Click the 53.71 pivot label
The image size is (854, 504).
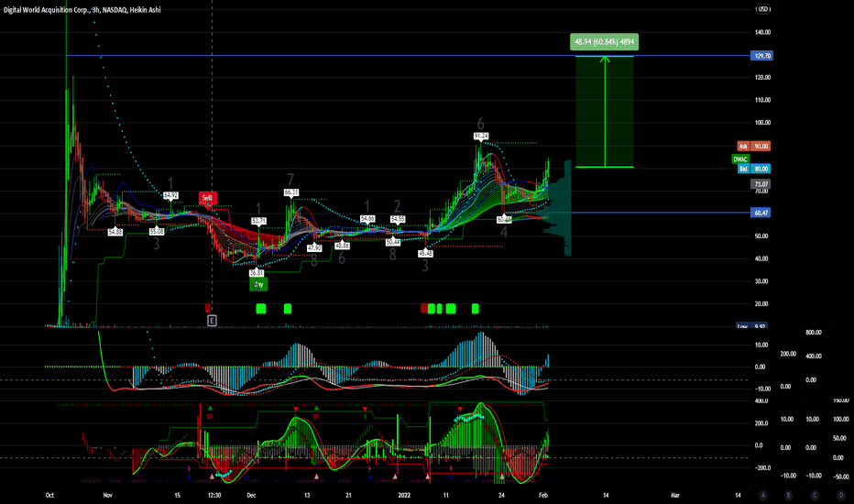pos(258,221)
